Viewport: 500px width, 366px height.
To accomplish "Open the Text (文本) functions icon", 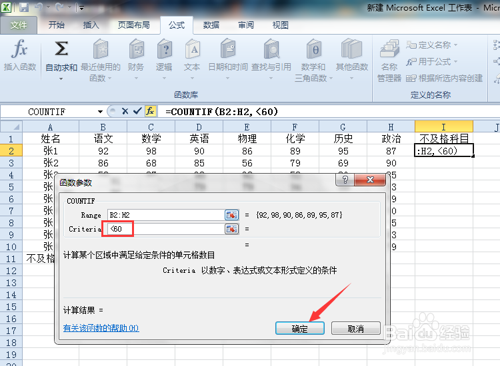I will pyautogui.click(x=192, y=49).
